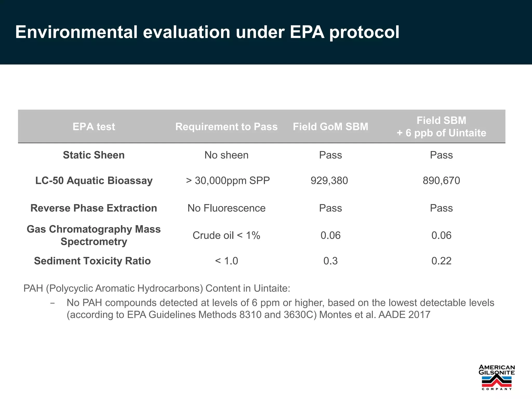Click the 'PAH (Polycyclic Aromatic Hydrocarbons) Content' heading
Viewport: 532px width, 399px height.
pyautogui.click(x=157, y=288)
